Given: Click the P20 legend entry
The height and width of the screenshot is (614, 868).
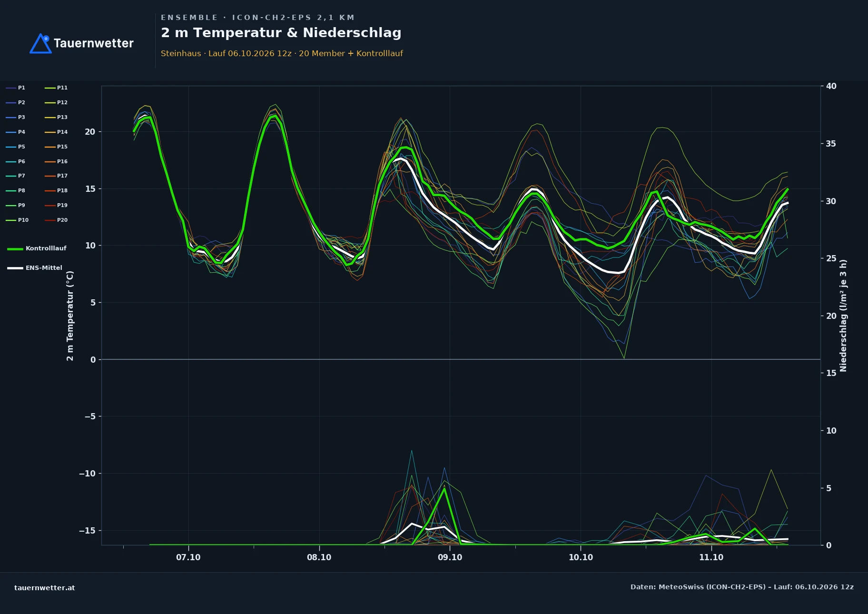Looking at the screenshot, I should coord(56,220).
